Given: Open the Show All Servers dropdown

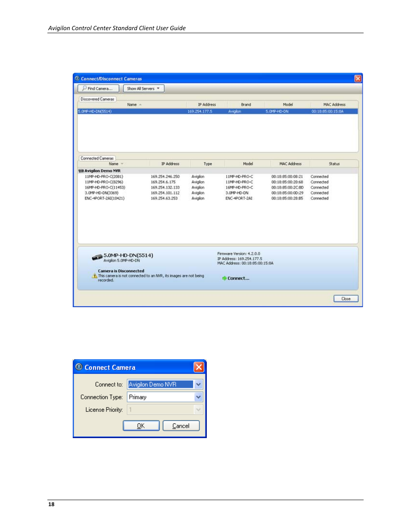Looking at the screenshot, I should [x=144, y=88].
